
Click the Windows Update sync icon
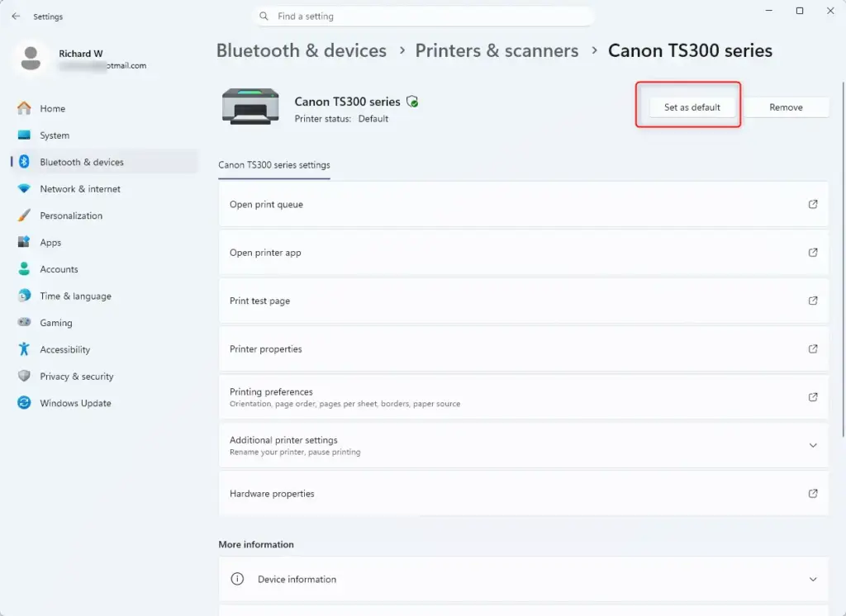tap(24, 402)
